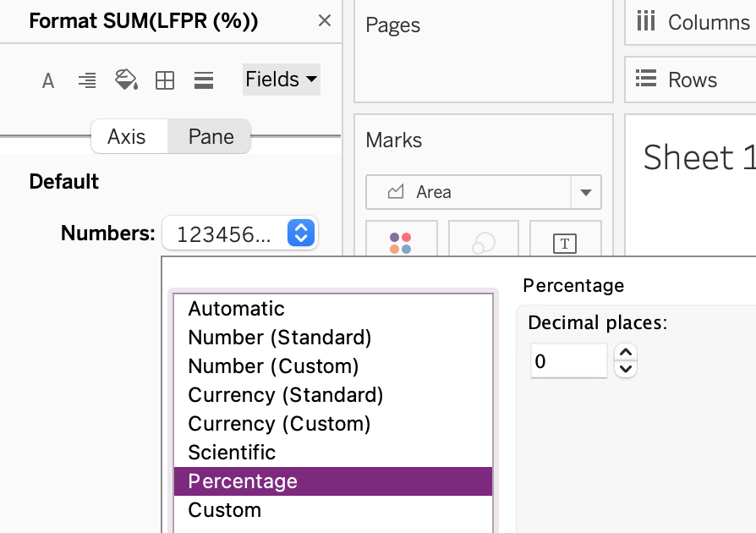
Task: Click the Borders grid icon
Action: click(x=165, y=80)
